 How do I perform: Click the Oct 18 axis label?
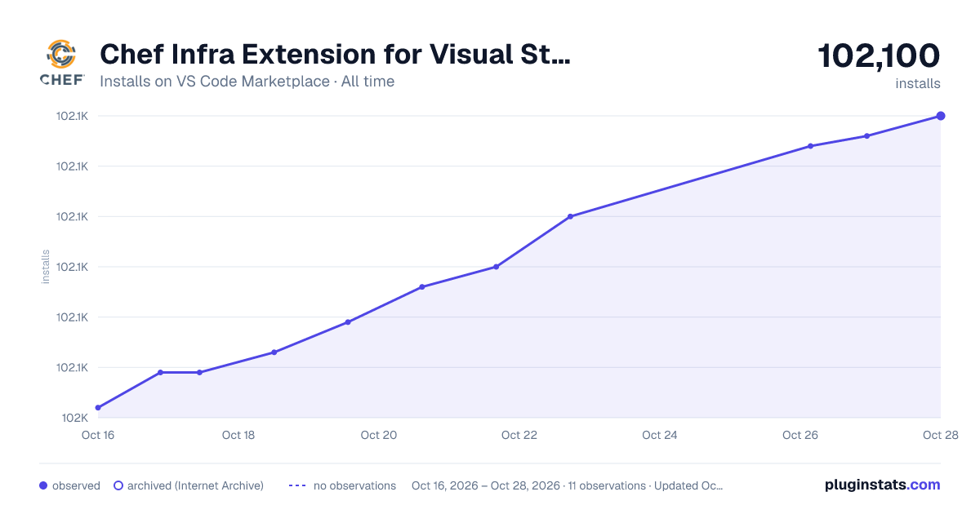(238, 435)
